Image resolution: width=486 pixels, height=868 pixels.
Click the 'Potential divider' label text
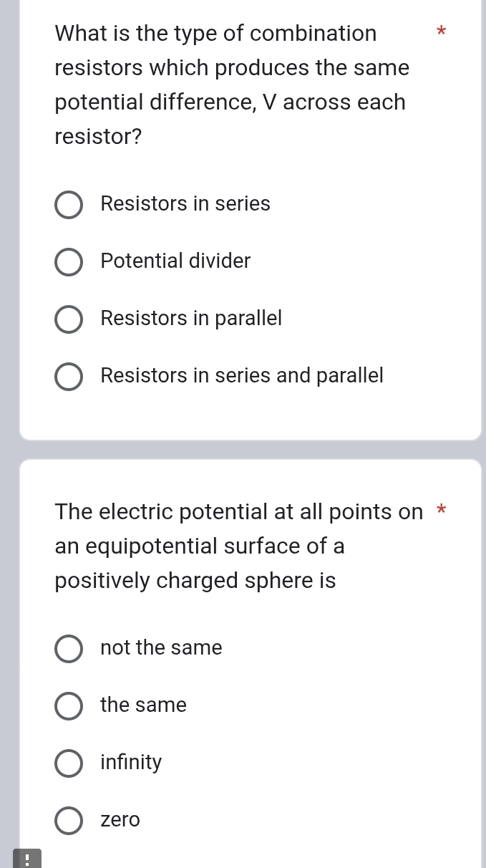[175, 261]
